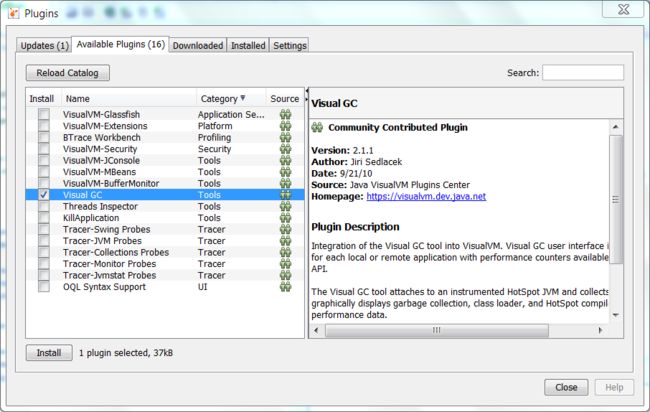The height and width of the screenshot is (412, 650).
Task: Check the Tracer-Swing Probes install checkbox
Action: pos(44,229)
